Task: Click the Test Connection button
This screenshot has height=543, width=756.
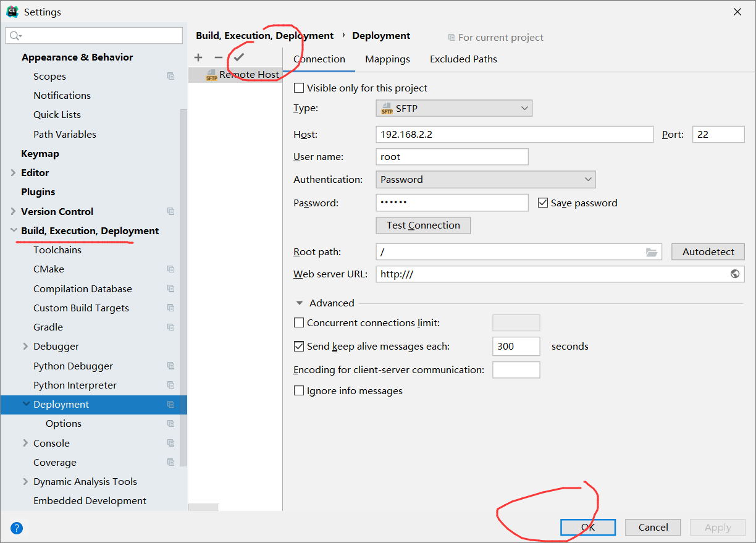Action: [423, 225]
